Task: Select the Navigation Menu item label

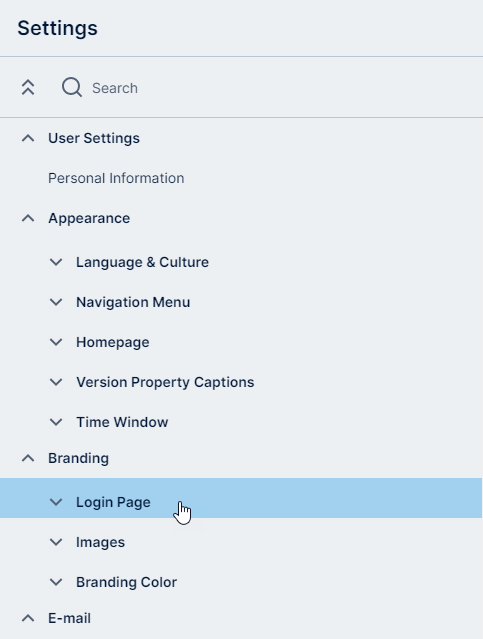Action: [133, 302]
